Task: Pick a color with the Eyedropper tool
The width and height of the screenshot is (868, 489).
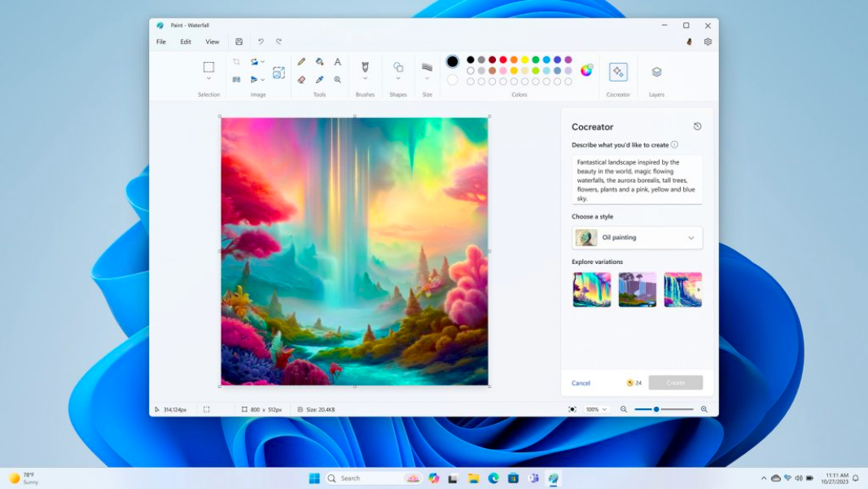Action: 320,80
